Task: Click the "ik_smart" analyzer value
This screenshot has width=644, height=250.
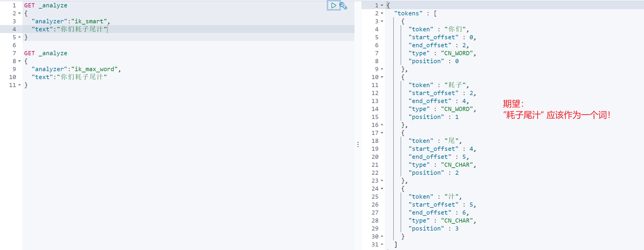Action: click(89, 21)
